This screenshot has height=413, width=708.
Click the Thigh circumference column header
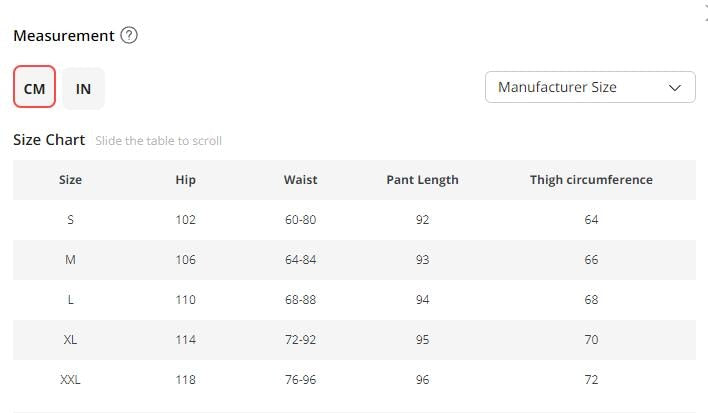pyautogui.click(x=591, y=180)
